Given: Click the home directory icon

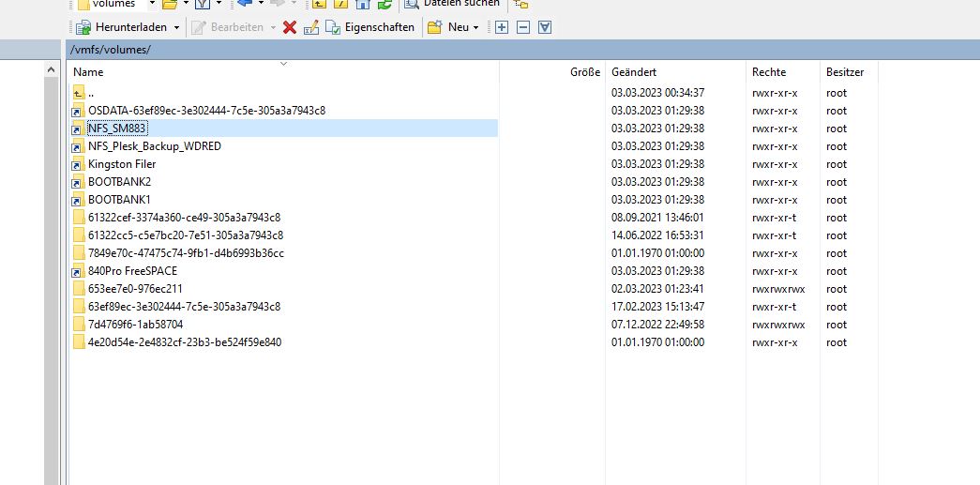Looking at the screenshot, I should click(x=363, y=4).
